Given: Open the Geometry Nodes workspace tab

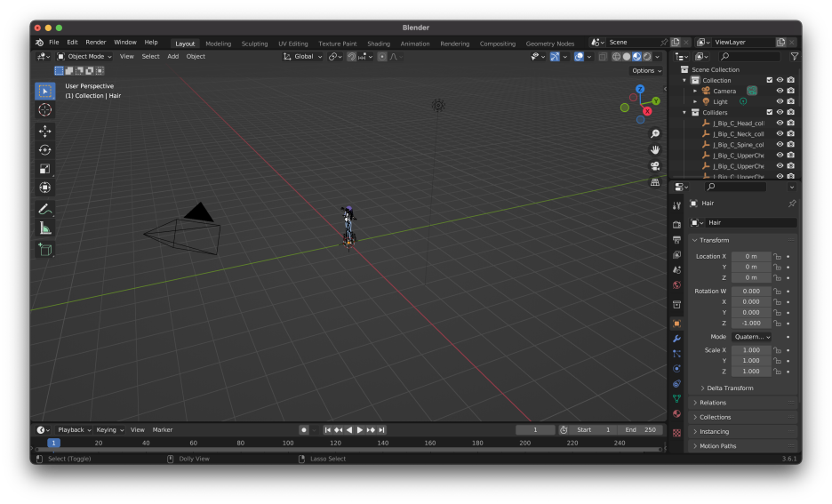Looking at the screenshot, I should point(549,44).
